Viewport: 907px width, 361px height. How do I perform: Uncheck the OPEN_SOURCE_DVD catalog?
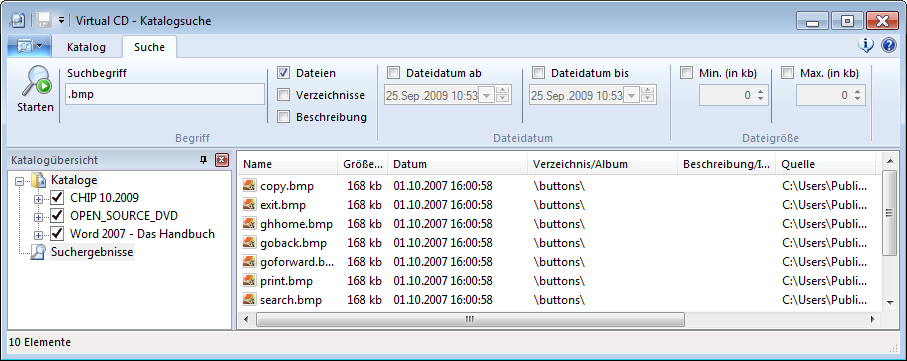coord(57,216)
